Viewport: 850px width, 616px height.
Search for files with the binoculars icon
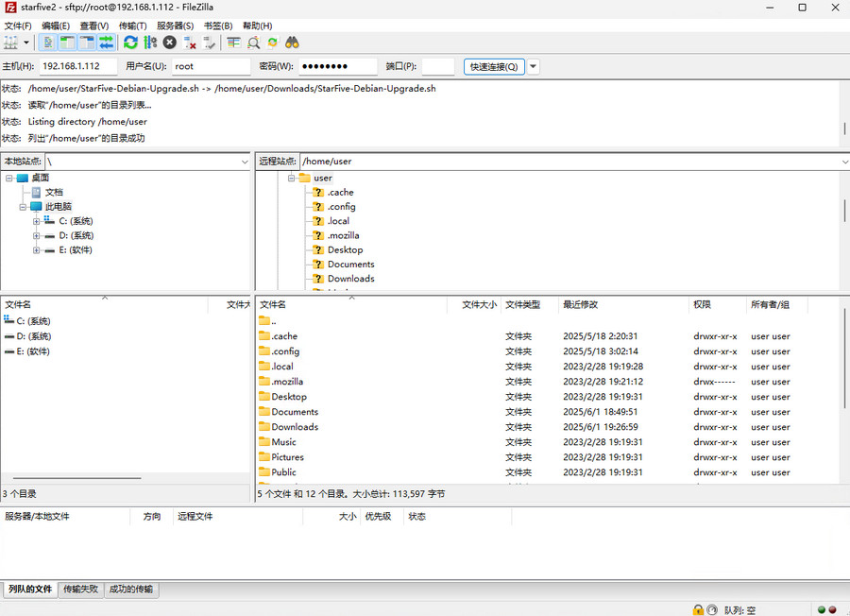click(292, 43)
